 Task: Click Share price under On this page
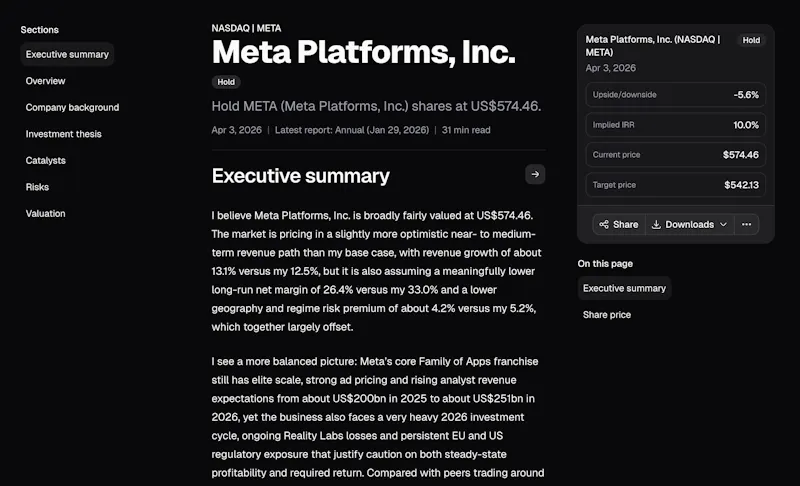point(607,315)
